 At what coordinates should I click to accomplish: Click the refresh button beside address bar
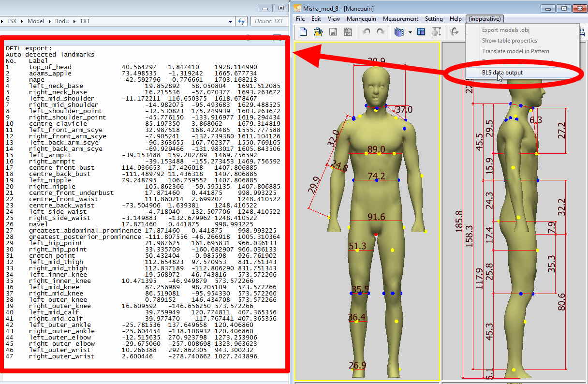coord(241,21)
